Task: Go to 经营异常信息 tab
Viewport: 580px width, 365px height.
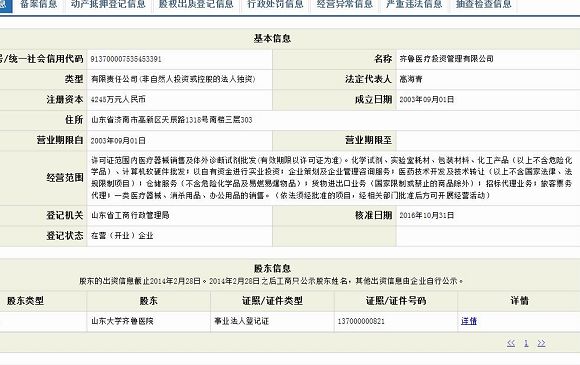Action: pos(345,4)
